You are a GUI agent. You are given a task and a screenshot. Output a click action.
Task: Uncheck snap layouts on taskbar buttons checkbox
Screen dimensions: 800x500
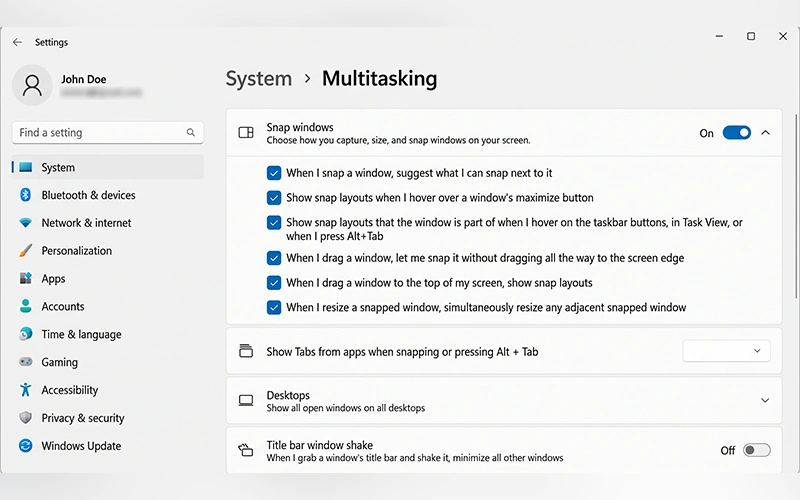point(274,222)
